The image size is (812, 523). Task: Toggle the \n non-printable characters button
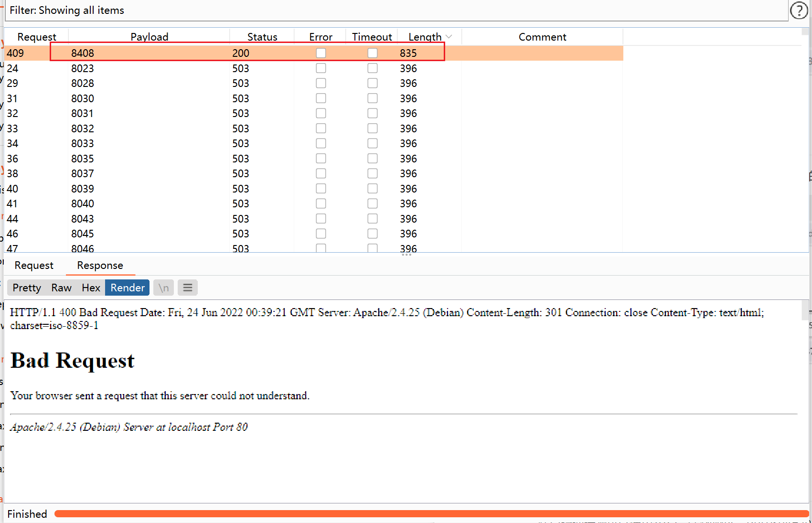(164, 288)
